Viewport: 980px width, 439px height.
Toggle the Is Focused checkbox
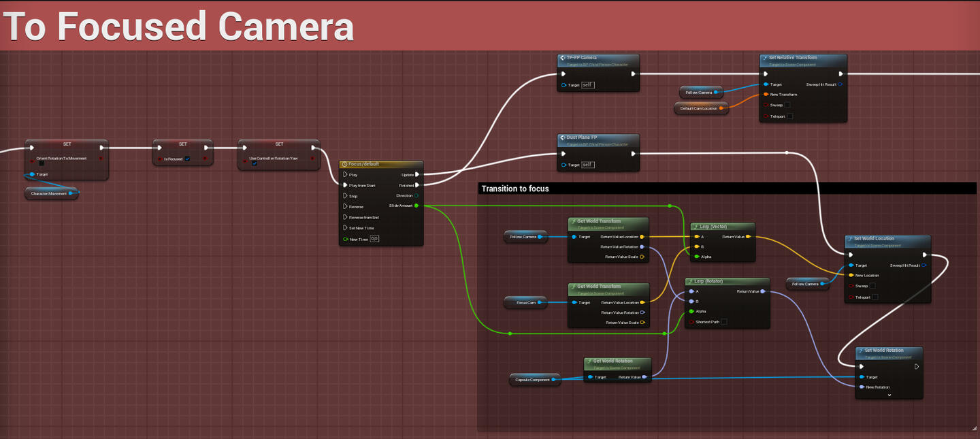click(187, 159)
